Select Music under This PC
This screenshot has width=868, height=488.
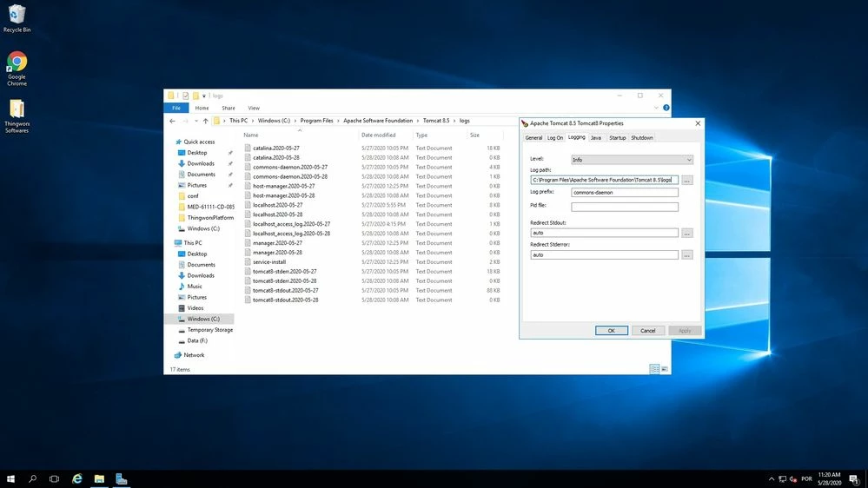pyautogui.click(x=195, y=287)
